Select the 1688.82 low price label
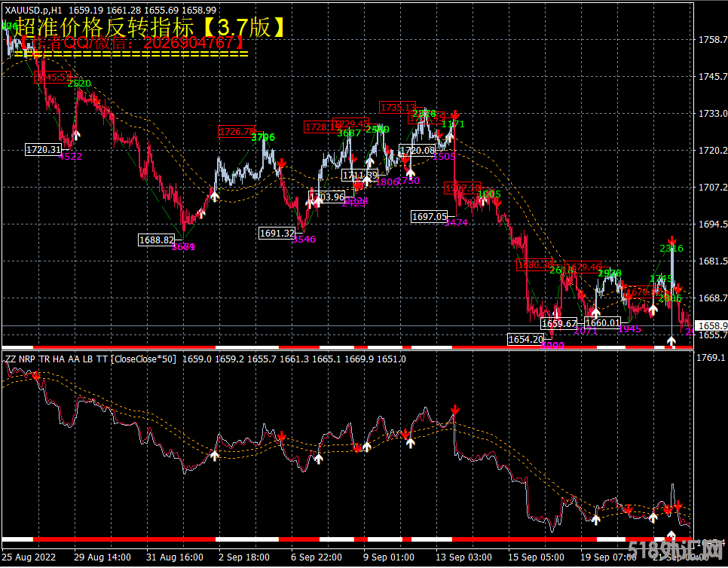 pos(157,240)
